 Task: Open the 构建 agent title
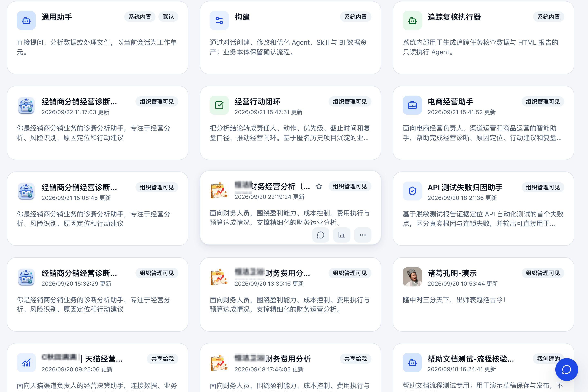tap(242, 17)
